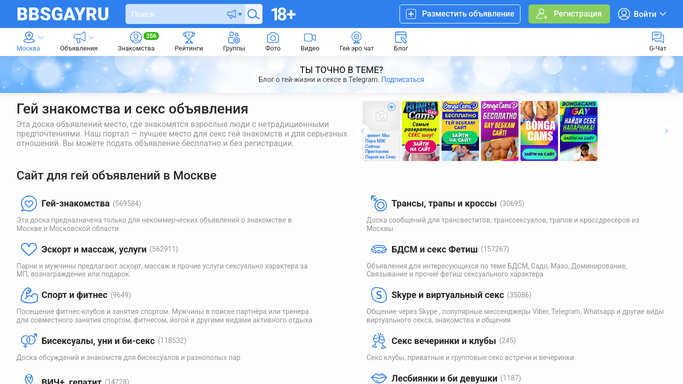This screenshot has width=683, height=384.
Task: Open the Гей эро чат webcam icon
Action: click(x=356, y=37)
